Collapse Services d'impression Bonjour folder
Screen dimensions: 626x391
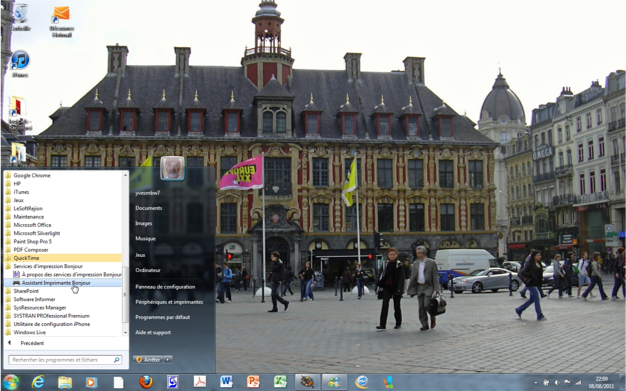click(63, 266)
